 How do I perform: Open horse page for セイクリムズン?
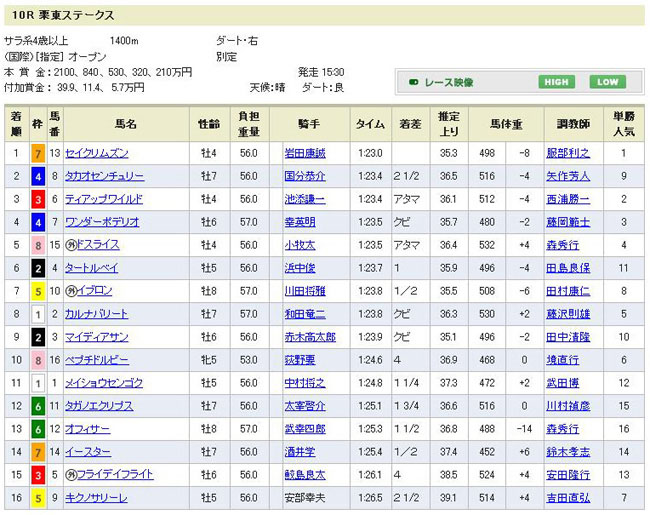tap(98, 152)
